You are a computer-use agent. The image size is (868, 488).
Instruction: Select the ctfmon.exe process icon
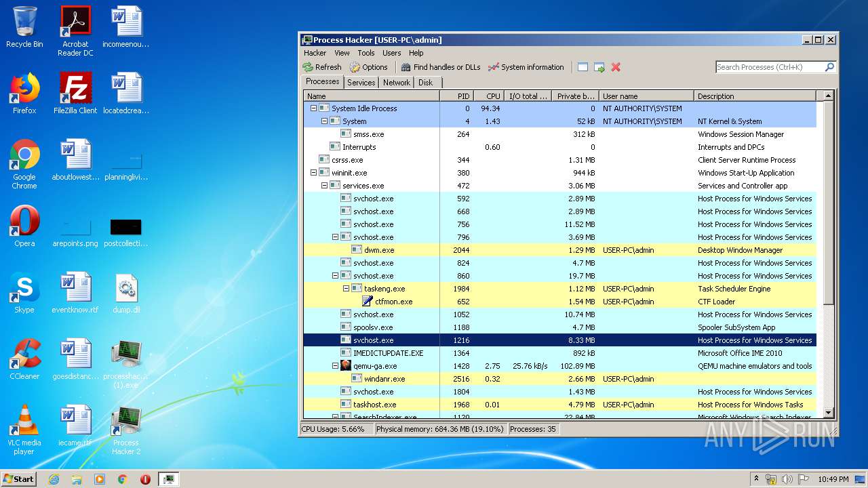click(368, 302)
